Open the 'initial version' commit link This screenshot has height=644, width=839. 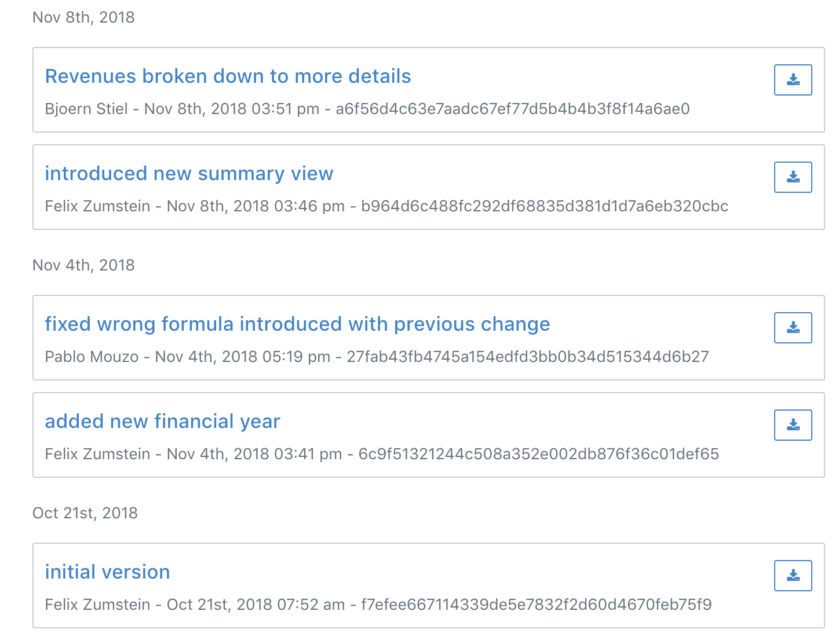coord(107,572)
